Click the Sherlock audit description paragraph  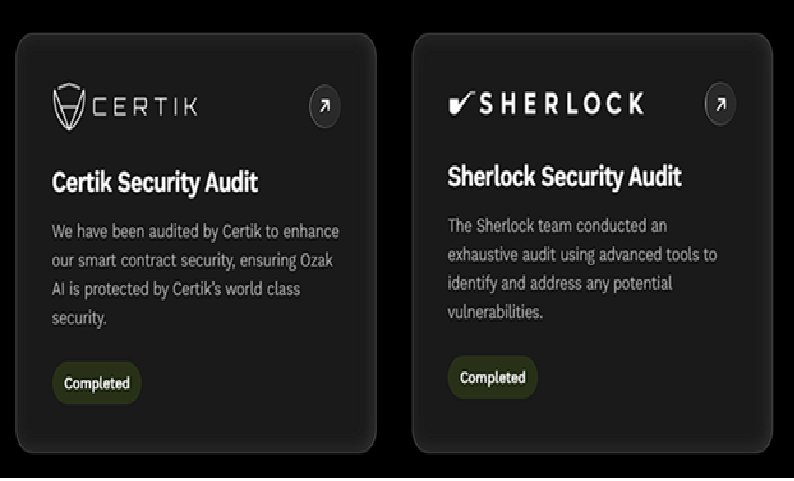(x=581, y=268)
